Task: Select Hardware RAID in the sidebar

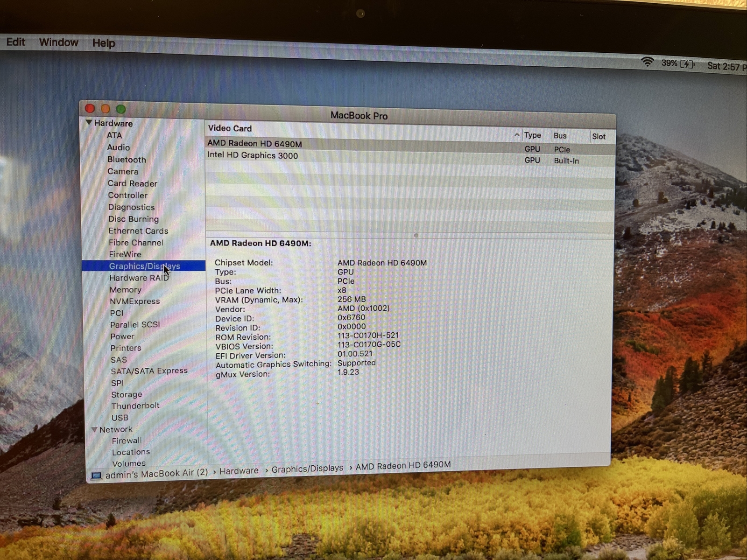Action: (139, 278)
